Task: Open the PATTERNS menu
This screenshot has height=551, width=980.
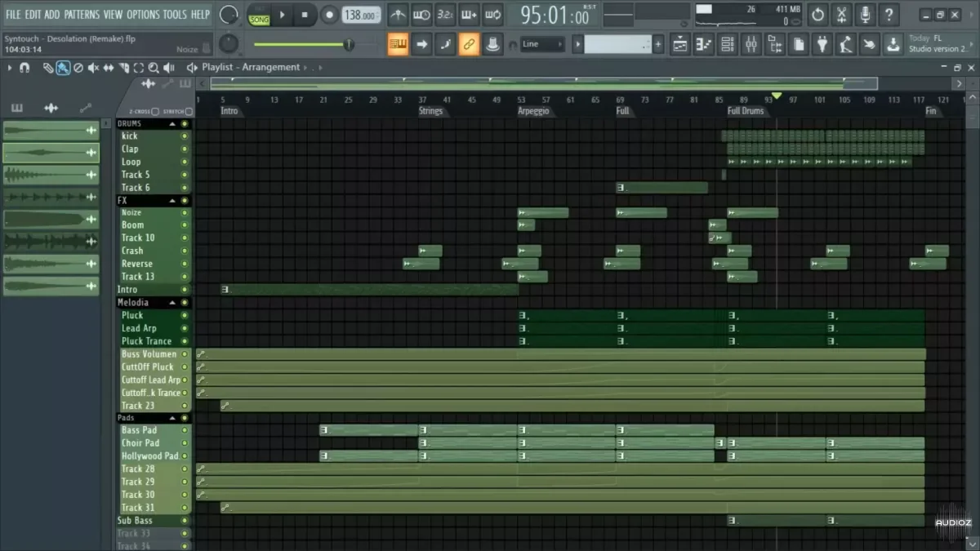Action: click(82, 15)
